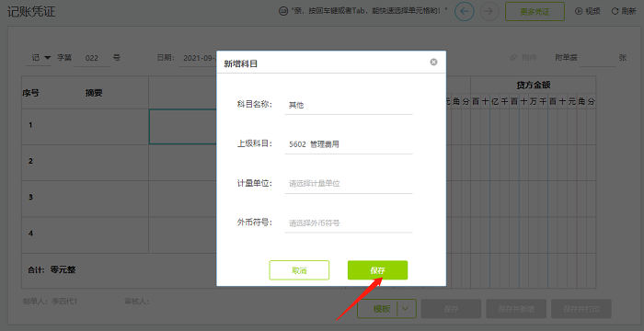Image resolution: width=644 pixels, height=331 pixels.
Task: Expand the 模板 dropdown arrow
Action: [x=407, y=309]
